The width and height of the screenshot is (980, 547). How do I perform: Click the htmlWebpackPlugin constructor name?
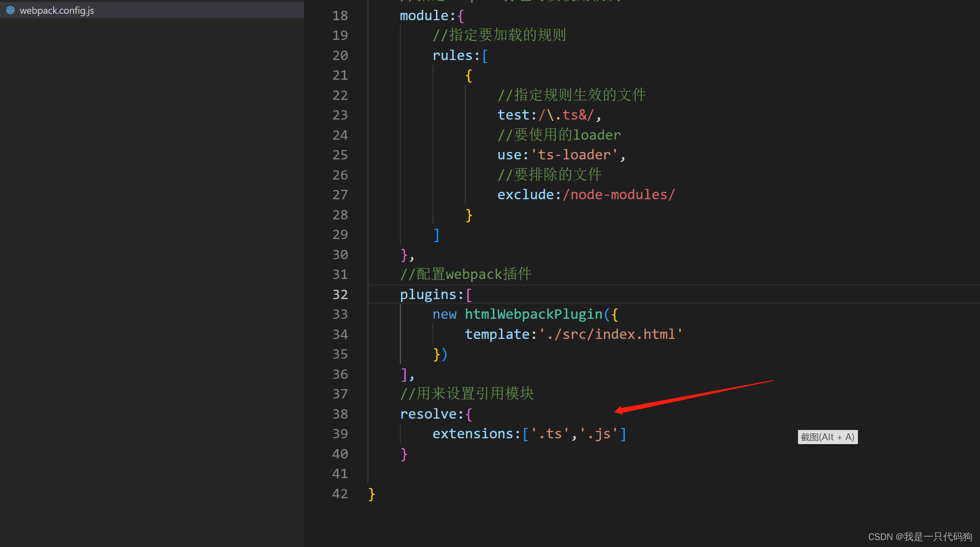click(534, 314)
